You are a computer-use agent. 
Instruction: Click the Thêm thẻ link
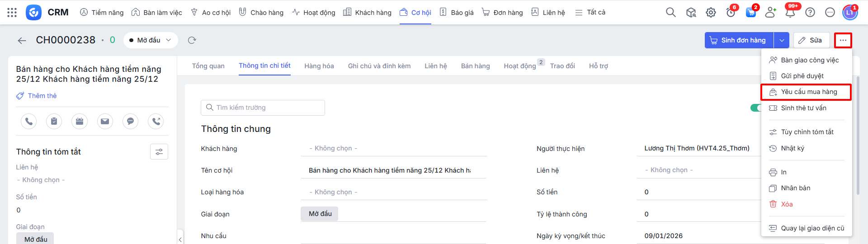(42, 96)
